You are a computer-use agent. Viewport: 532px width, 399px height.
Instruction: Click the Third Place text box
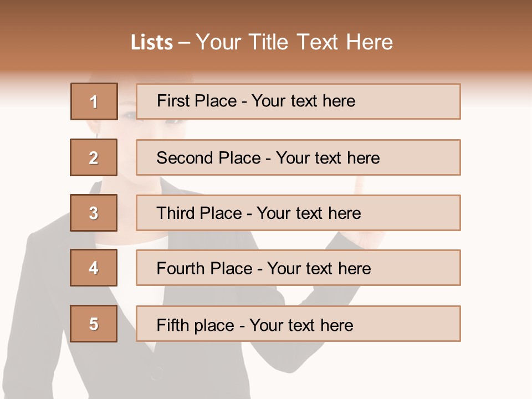coord(298,213)
